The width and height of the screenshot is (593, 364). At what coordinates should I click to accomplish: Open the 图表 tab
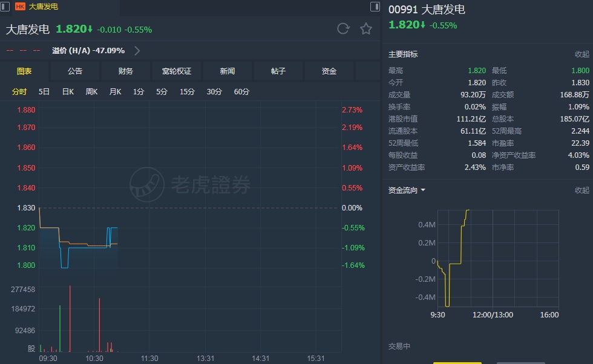coord(24,71)
